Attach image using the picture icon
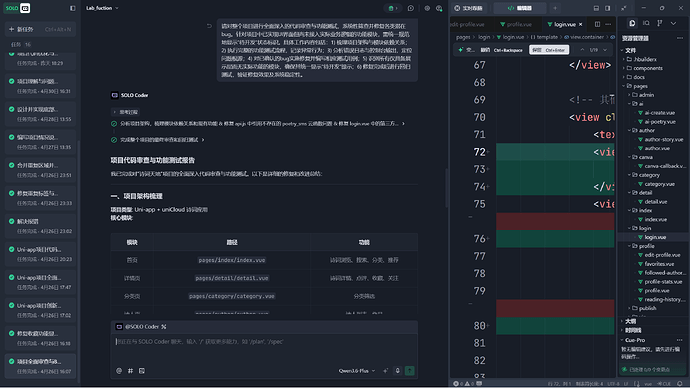This screenshot has width=690, height=388. coord(142,371)
